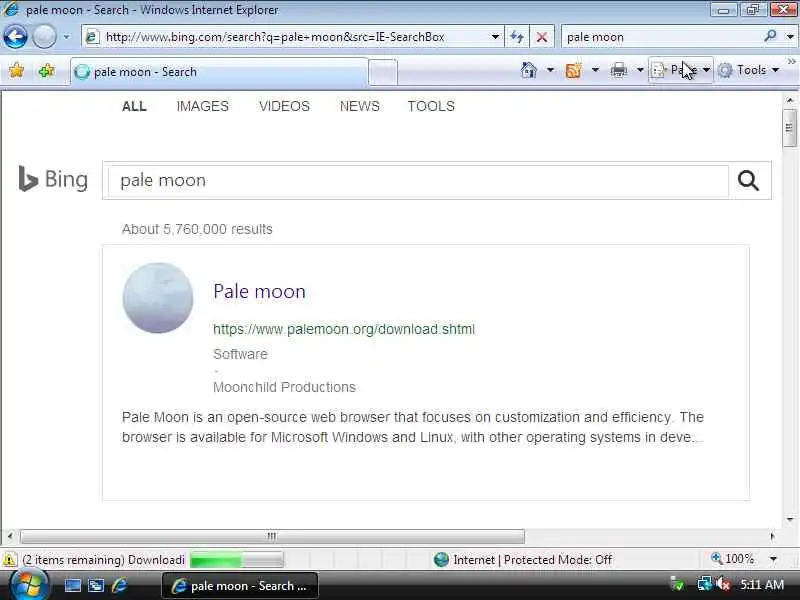Select the ALL results tab on Bing
The width and height of the screenshot is (800, 600).
pyautogui.click(x=134, y=106)
